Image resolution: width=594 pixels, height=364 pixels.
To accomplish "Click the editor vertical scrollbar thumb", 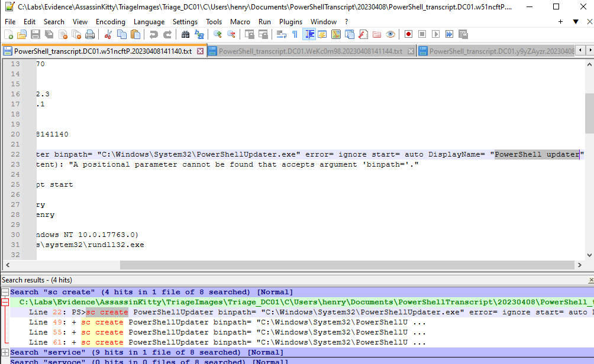I will pos(589,113).
